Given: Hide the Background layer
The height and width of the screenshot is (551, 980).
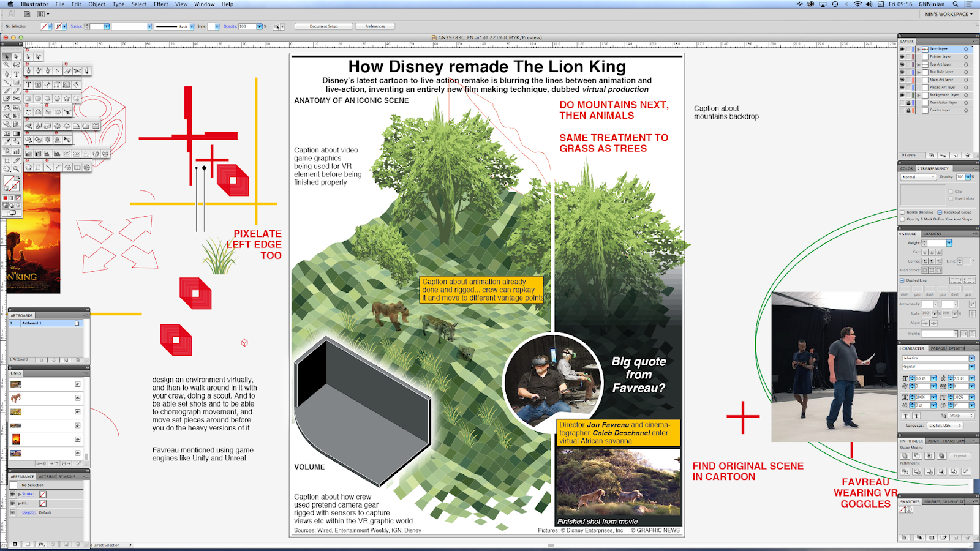Looking at the screenshot, I should pos(902,95).
